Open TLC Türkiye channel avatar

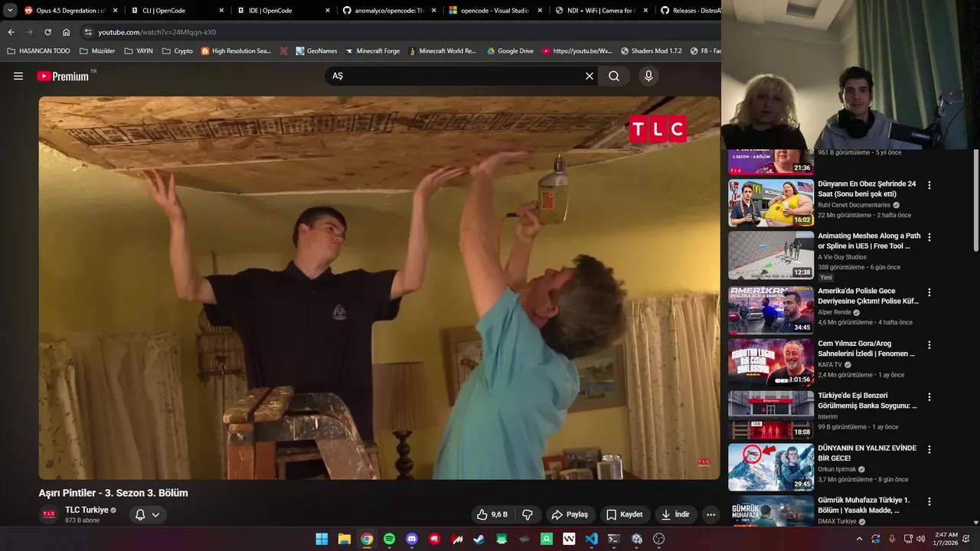49,514
